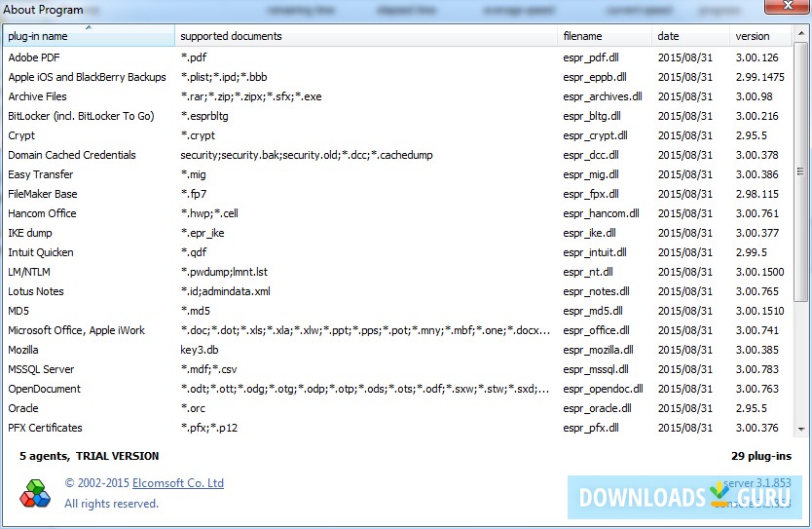This screenshot has height=529, width=812.
Task: Select the Lotus Notes row
Action: (x=397, y=291)
